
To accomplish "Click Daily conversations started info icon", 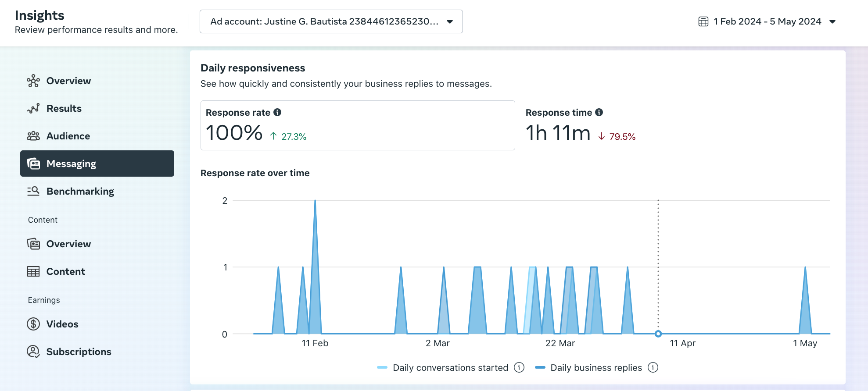I will coord(519,367).
